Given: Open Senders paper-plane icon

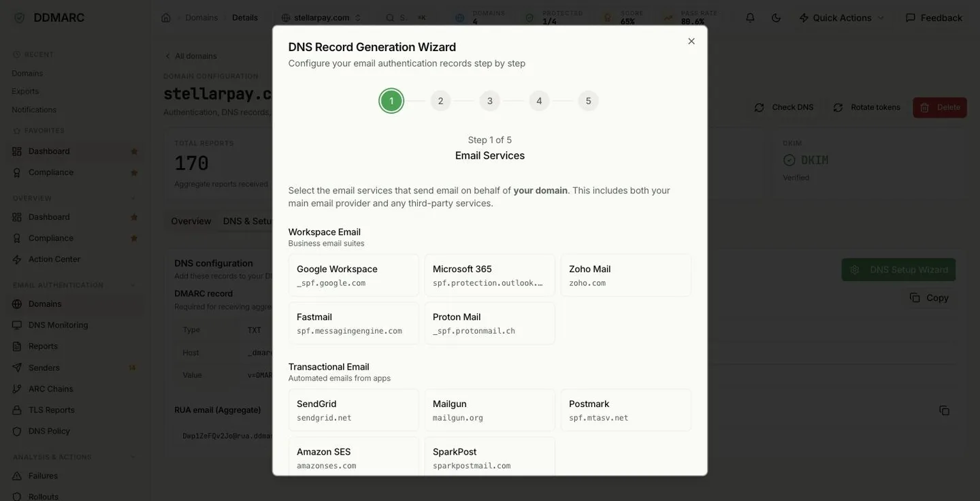Looking at the screenshot, I should point(17,368).
